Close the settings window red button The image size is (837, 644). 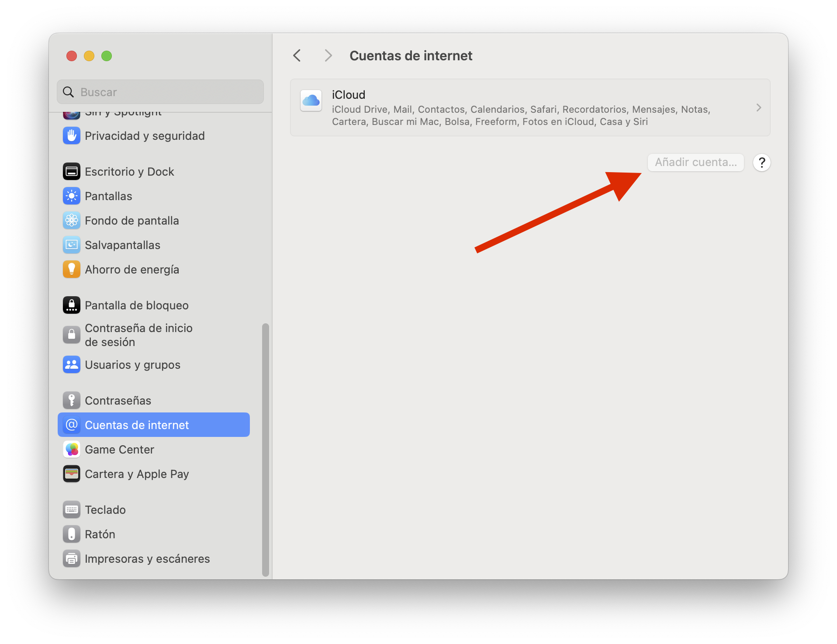point(72,56)
